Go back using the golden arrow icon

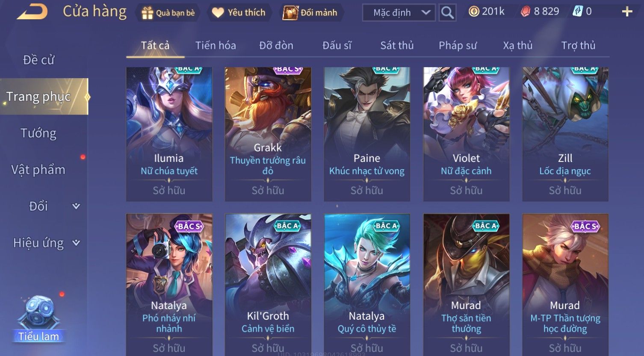(x=32, y=12)
